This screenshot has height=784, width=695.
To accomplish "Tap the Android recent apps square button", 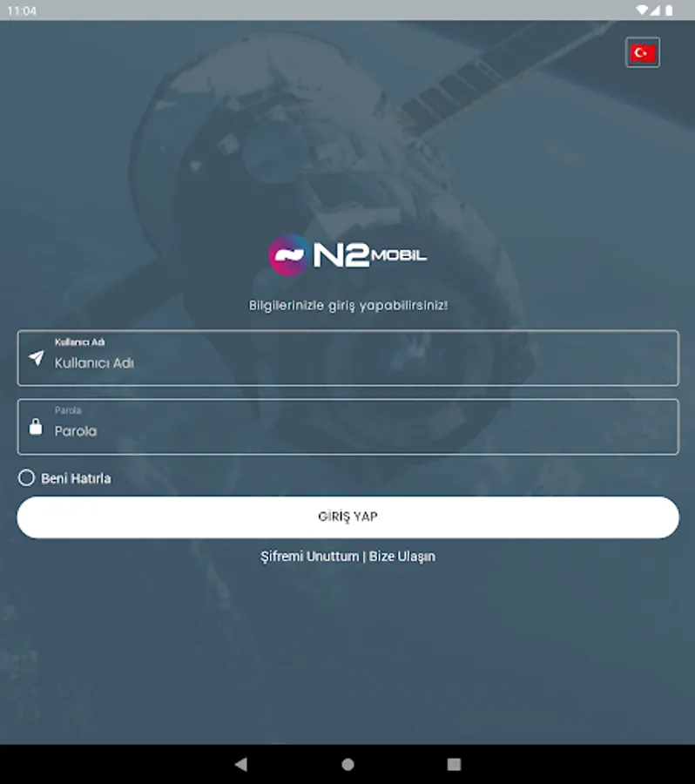I will [x=454, y=764].
